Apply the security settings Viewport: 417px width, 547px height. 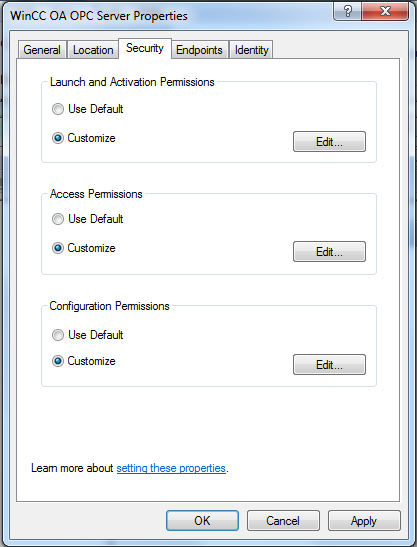[x=364, y=521]
